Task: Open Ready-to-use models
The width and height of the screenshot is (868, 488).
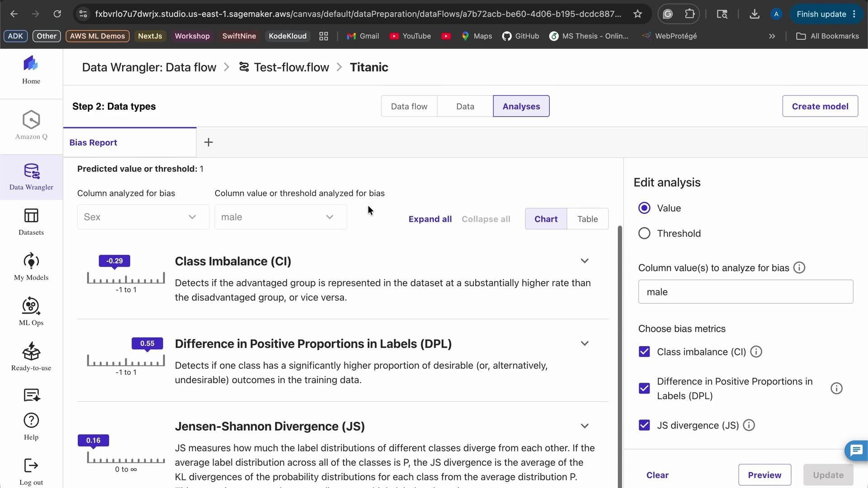Action: (x=31, y=357)
